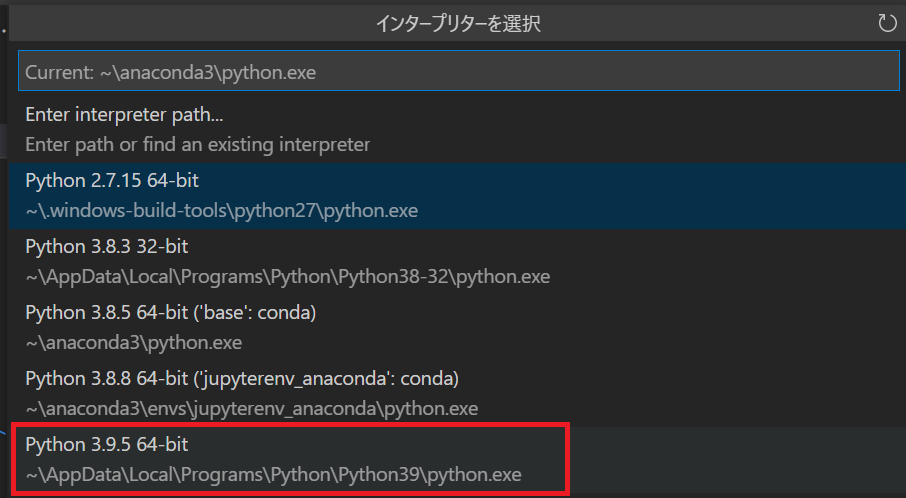The image size is (906, 498).
Task: Select Python 3.8.5 64-bit base conda
Action: pyautogui.click(x=457, y=327)
